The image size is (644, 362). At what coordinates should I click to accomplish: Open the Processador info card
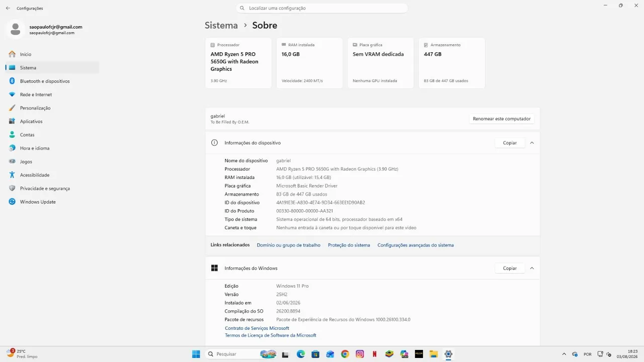[x=238, y=63]
